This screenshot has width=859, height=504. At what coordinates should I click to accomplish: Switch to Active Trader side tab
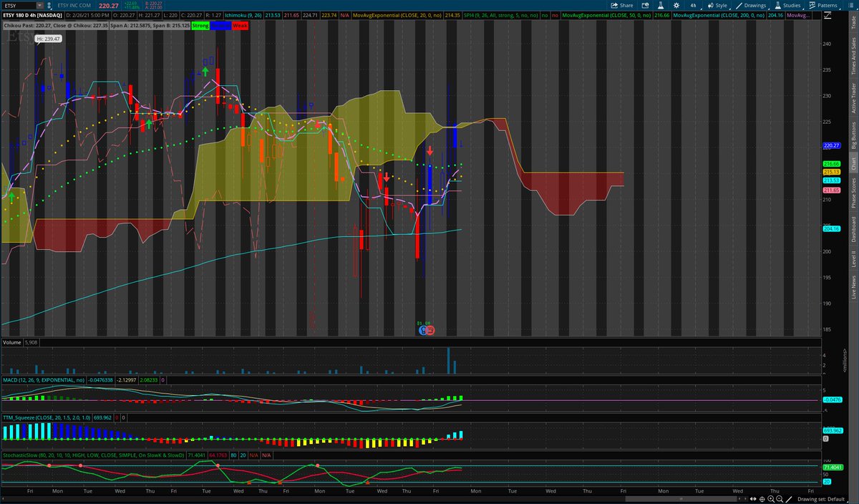[x=853, y=98]
